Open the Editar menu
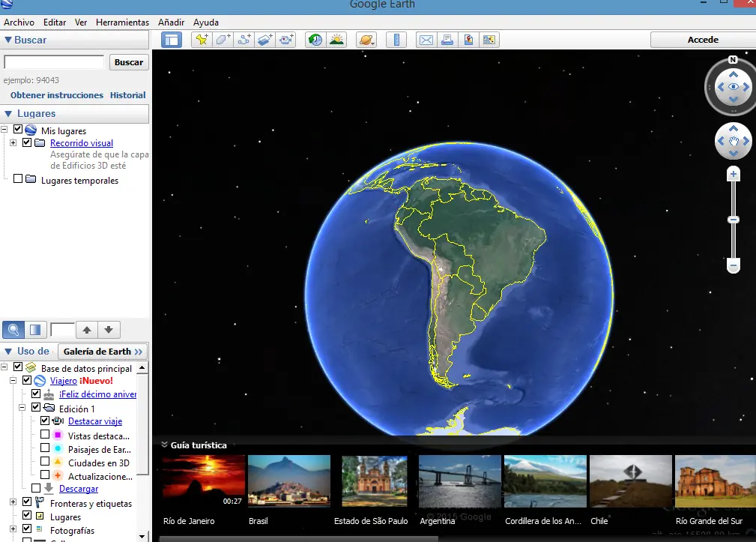Screen dimensions: 756x542 [x=55, y=22]
